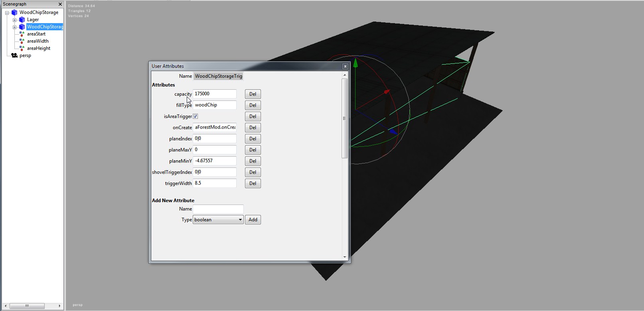644x311 pixels.
Task: Click the User Attributes vertical scrollbar thumb
Action: tap(344, 118)
